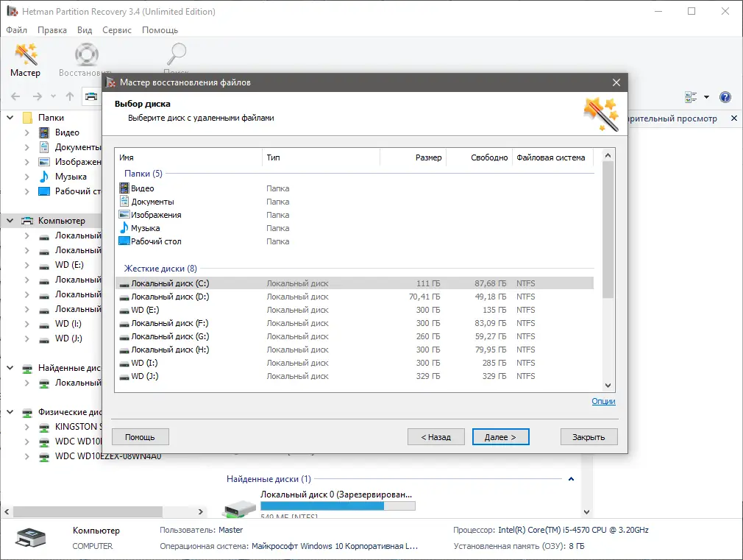Collapse the Найденные диски tree node
The height and width of the screenshot is (560, 743).
10,367
